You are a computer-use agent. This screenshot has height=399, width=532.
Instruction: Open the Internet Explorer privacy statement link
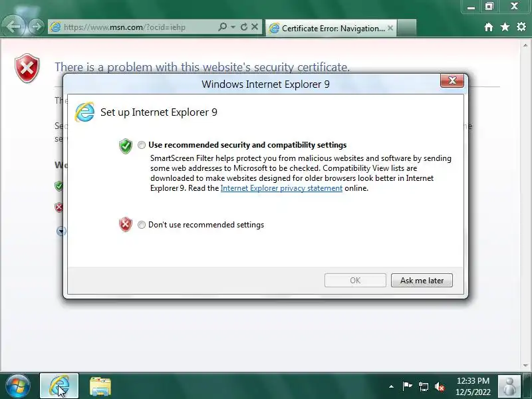[x=281, y=188]
